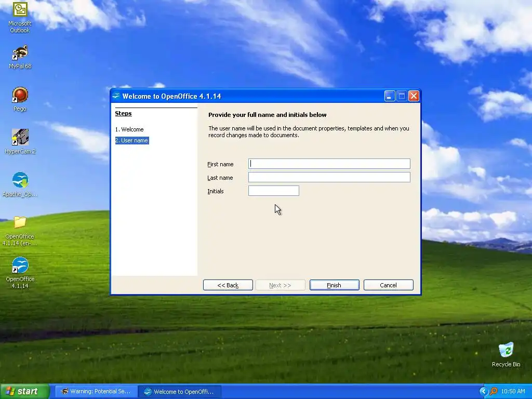Focus the Last name field
The height and width of the screenshot is (399, 532).
pyautogui.click(x=329, y=177)
